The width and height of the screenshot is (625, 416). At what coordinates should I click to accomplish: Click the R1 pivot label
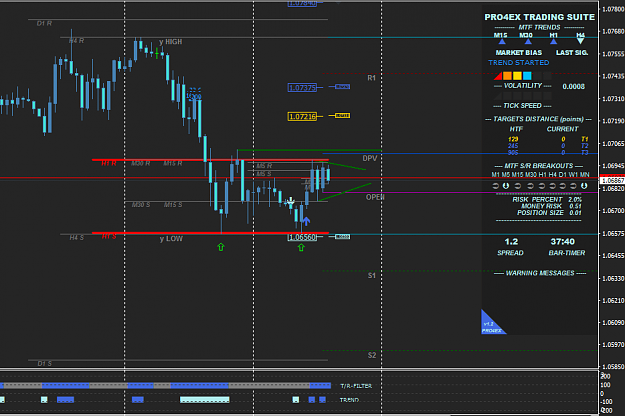click(371, 78)
